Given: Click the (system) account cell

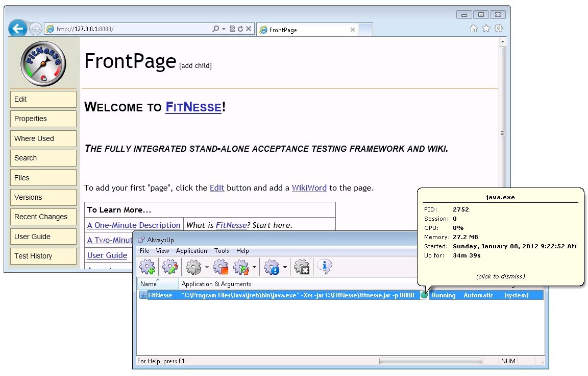Looking at the screenshot, I should pos(517,295).
